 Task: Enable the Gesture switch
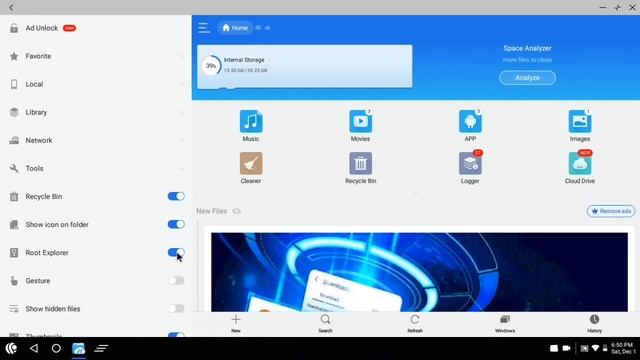tap(176, 280)
